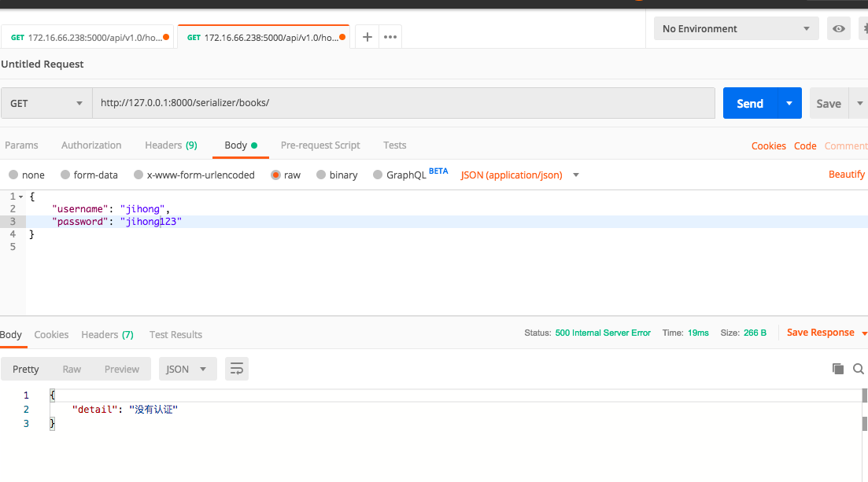Collapse JSON block at editor line 1
This screenshot has width=868, height=482.
click(21, 197)
